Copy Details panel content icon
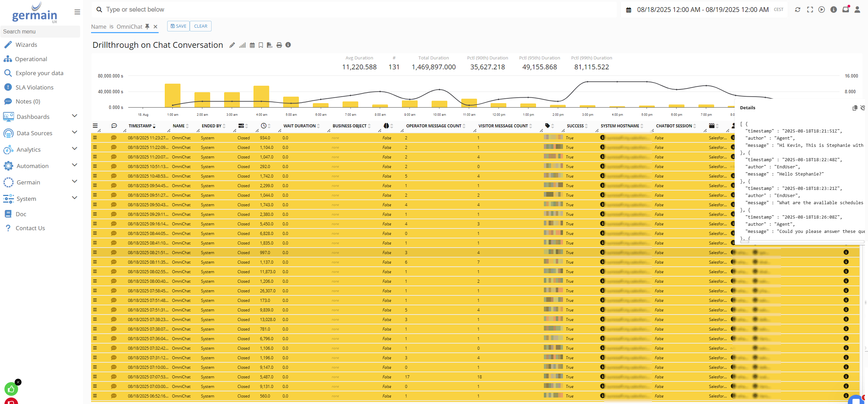The height and width of the screenshot is (404, 868). point(855,108)
